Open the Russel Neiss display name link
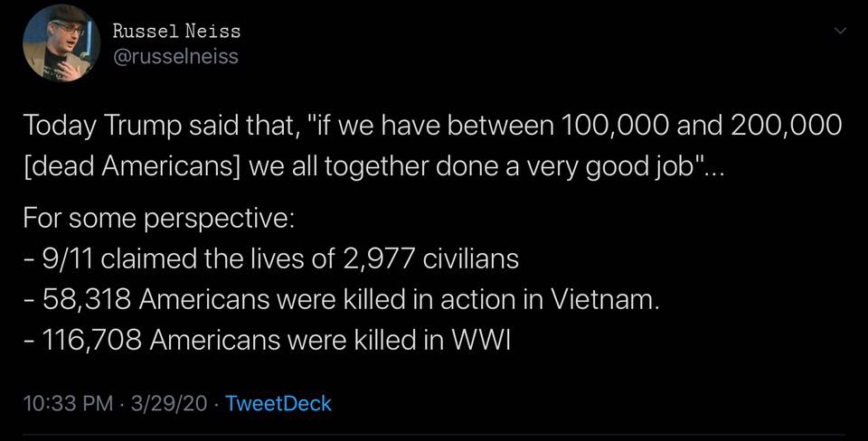The image size is (868, 441). pos(176,31)
